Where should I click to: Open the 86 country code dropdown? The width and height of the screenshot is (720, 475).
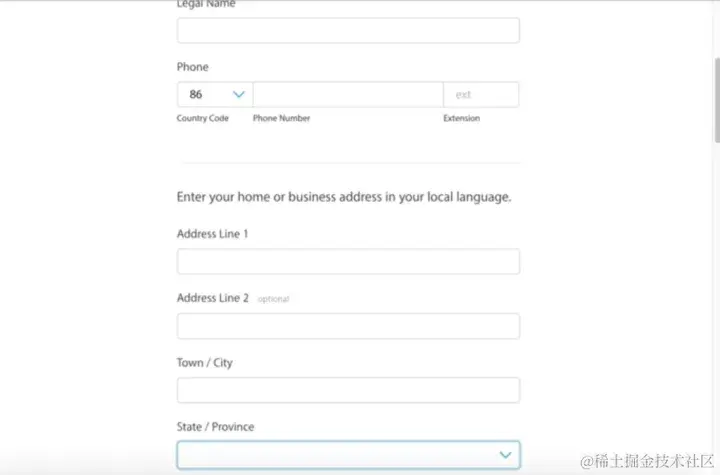(215, 95)
